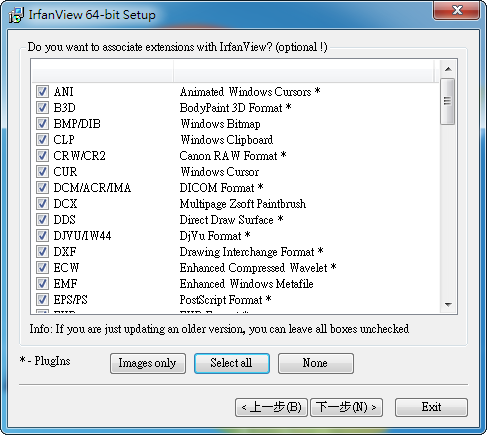Close the IrfanView Setup window

pos(457,10)
